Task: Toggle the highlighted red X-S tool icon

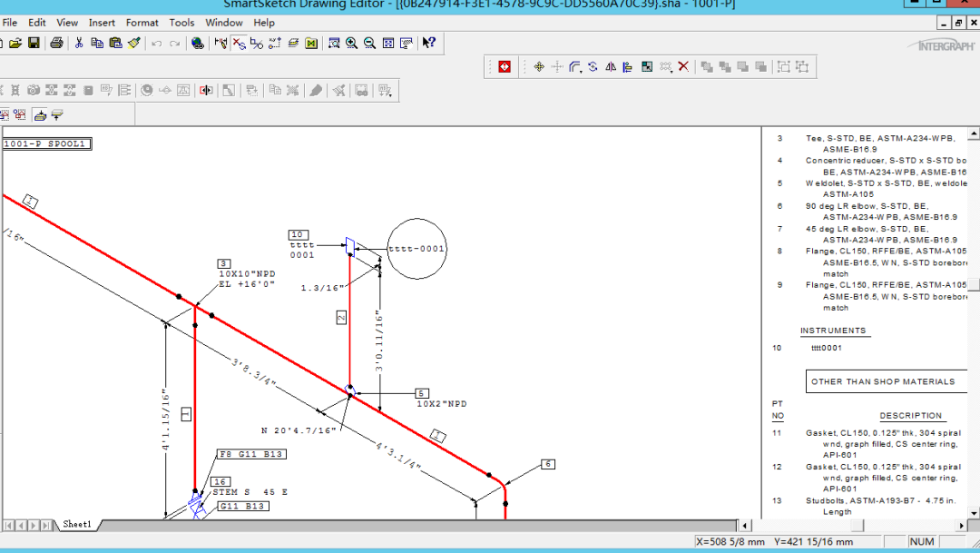Action: 239,43
